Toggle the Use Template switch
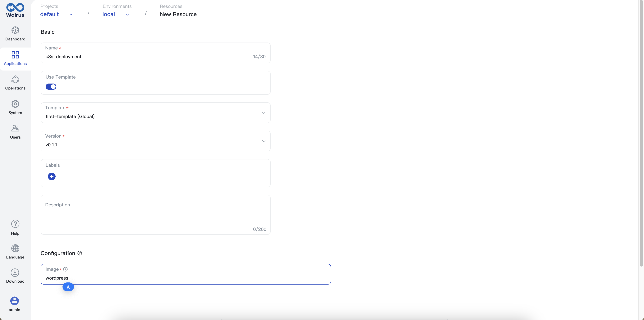Viewport: 644px width, 320px height. pos(51,86)
